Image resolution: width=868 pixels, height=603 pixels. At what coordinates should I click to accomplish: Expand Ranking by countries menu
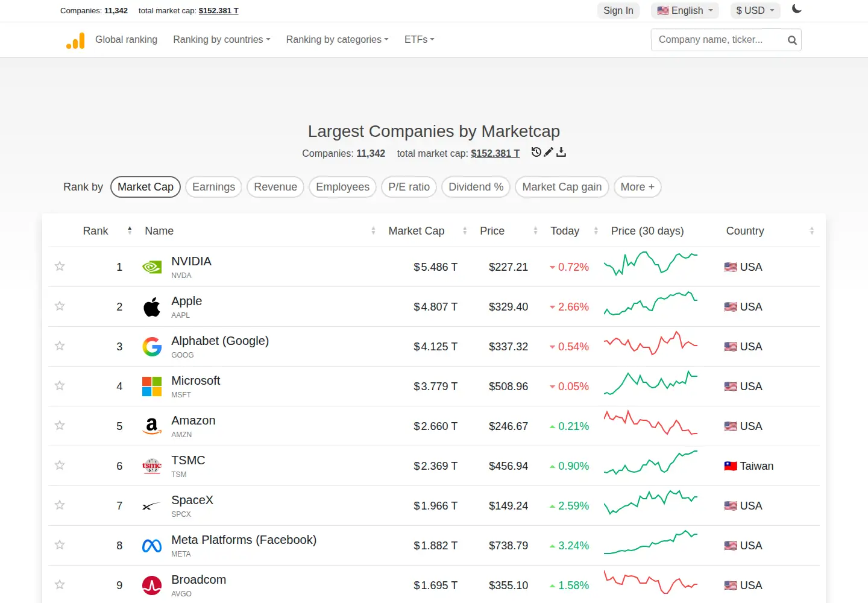tap(222, 40)
